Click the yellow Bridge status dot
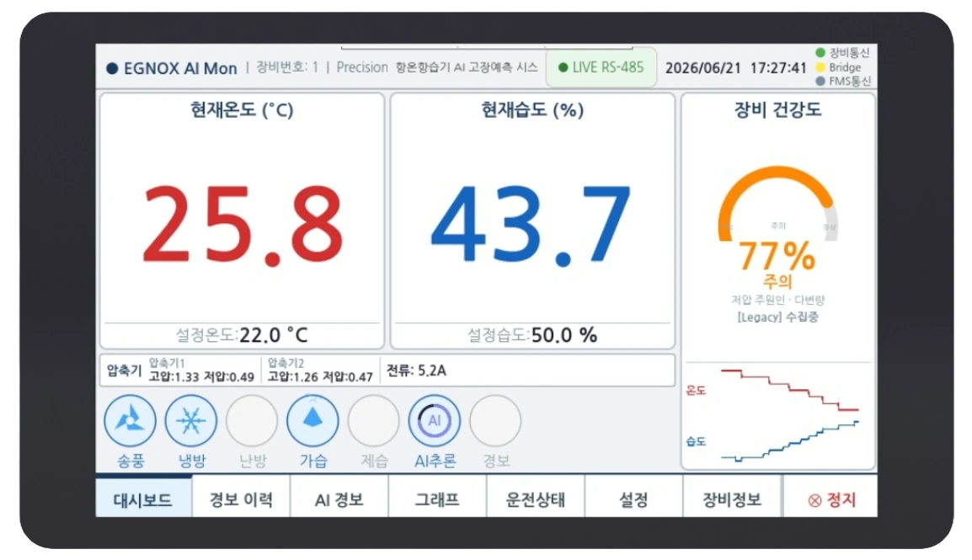This screenshot has width=972, height=560. point(820,67)
